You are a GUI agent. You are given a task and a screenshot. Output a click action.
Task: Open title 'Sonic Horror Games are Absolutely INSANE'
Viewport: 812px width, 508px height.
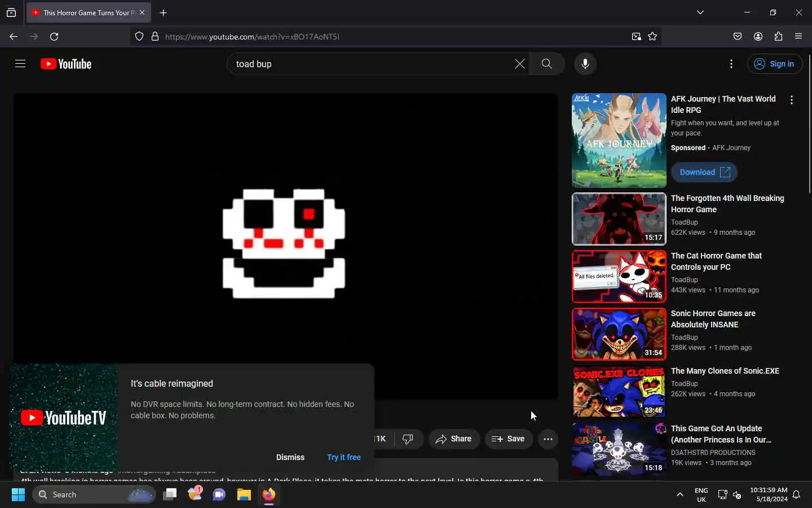[x=713, y=319]
